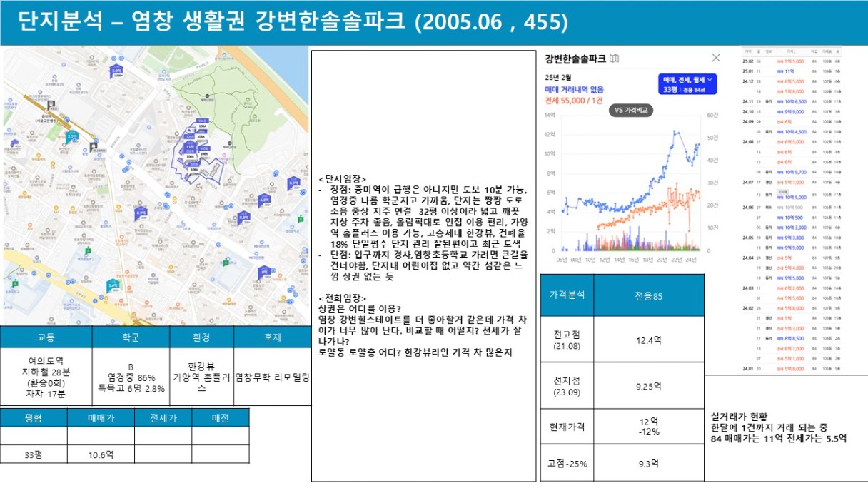Click the 9.3억 value in 고점-25% row
The height and width of the screenshot is (488, 868).
(x=648, y=464)
